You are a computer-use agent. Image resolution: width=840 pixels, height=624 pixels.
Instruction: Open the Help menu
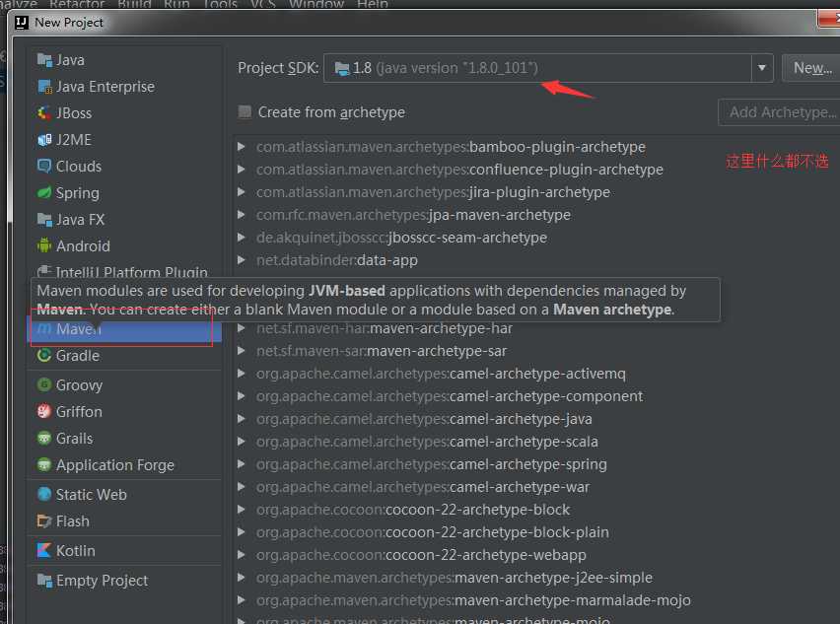pyautogui.click(x=372, y=4)
